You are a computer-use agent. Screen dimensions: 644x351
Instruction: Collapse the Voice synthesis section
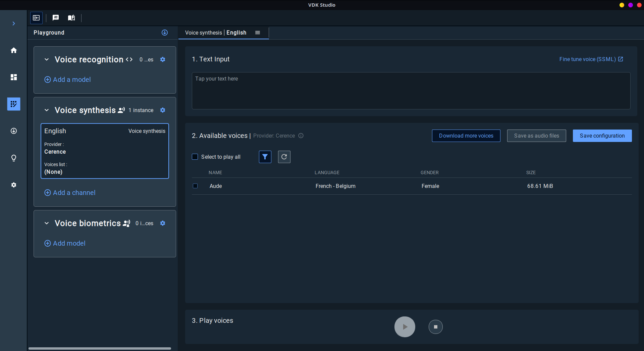coord(47,110)
